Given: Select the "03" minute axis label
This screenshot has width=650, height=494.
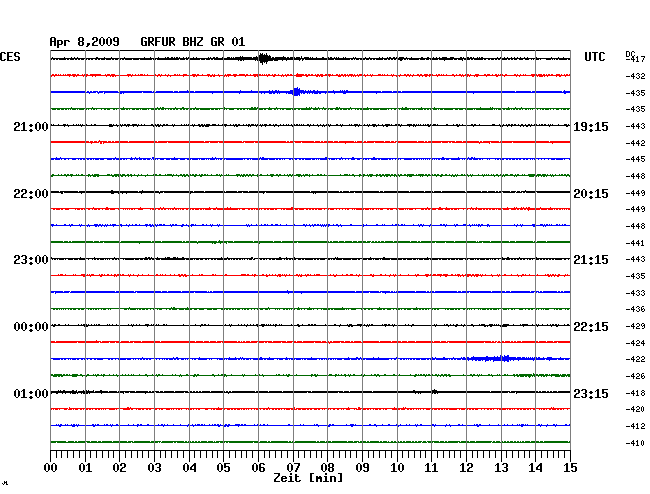Looking at the screenshot, I should pyautogui.click(x=154, y=468).
